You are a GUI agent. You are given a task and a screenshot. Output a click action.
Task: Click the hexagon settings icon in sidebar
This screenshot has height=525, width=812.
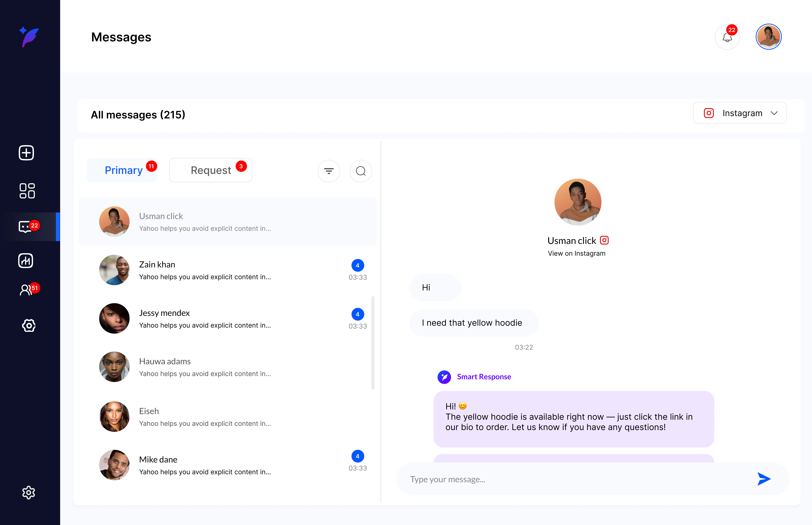[x=29, y=326]
